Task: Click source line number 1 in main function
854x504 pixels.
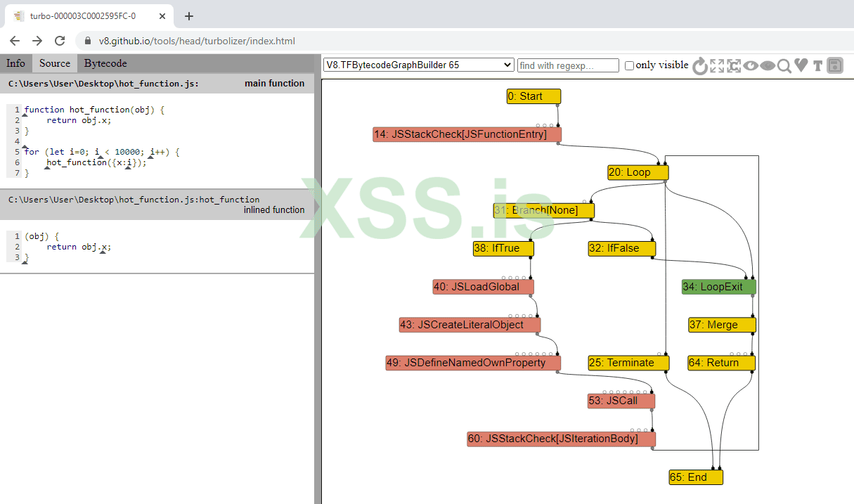Action: coord(17,110)
